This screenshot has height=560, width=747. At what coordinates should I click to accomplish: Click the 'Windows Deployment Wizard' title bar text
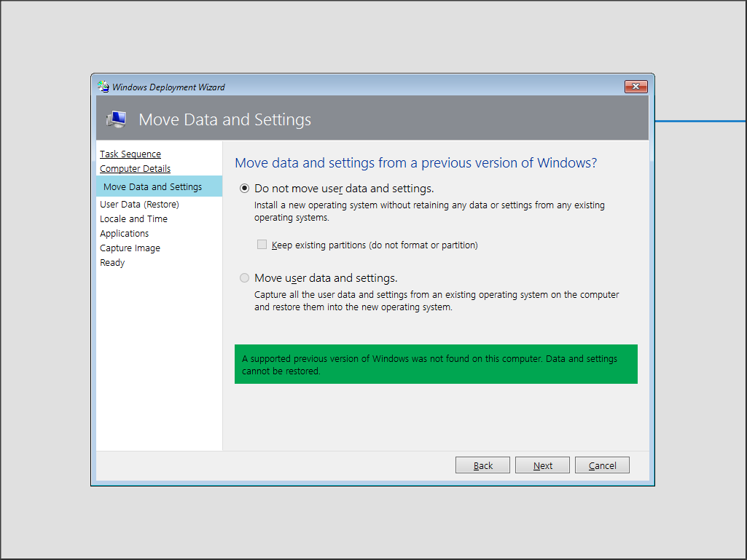coord(168,87)
